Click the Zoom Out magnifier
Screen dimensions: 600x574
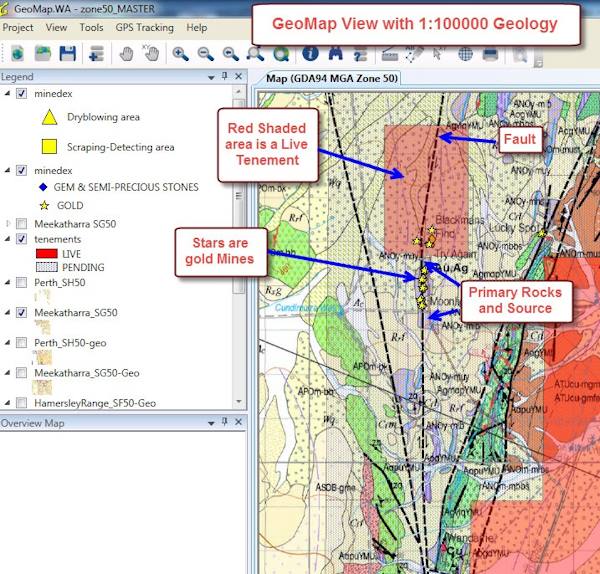pyautogui.click(x=205, y=53)
